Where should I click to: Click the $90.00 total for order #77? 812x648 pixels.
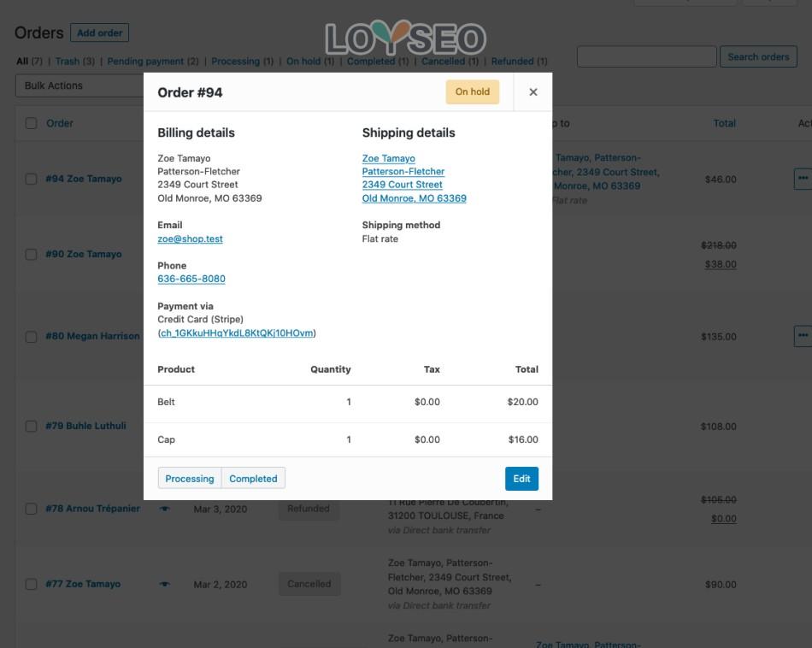click(x=721, y=584)
